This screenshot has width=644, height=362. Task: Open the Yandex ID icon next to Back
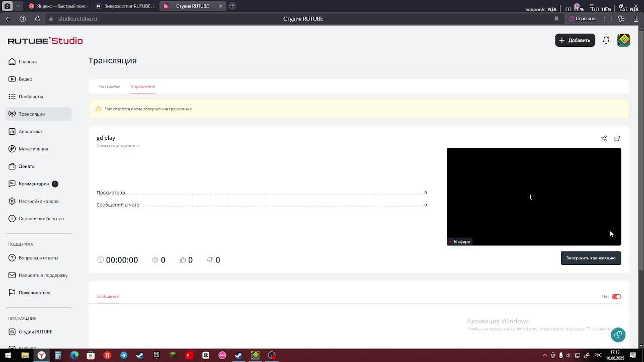pyautogui.click(x=23, y=19)
